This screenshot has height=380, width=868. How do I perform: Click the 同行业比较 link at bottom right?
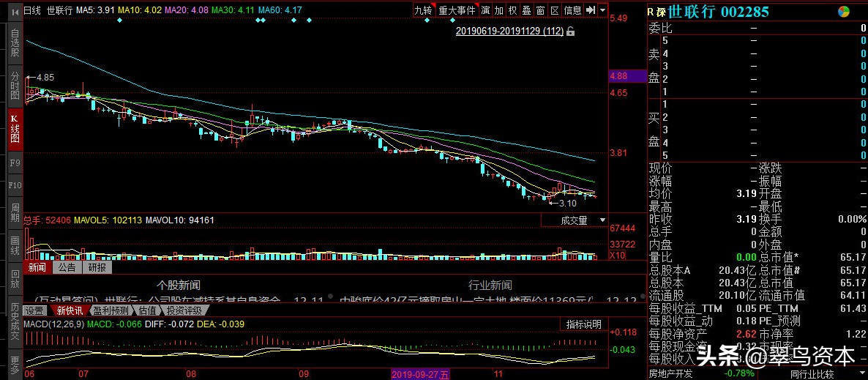pos(812,375)
